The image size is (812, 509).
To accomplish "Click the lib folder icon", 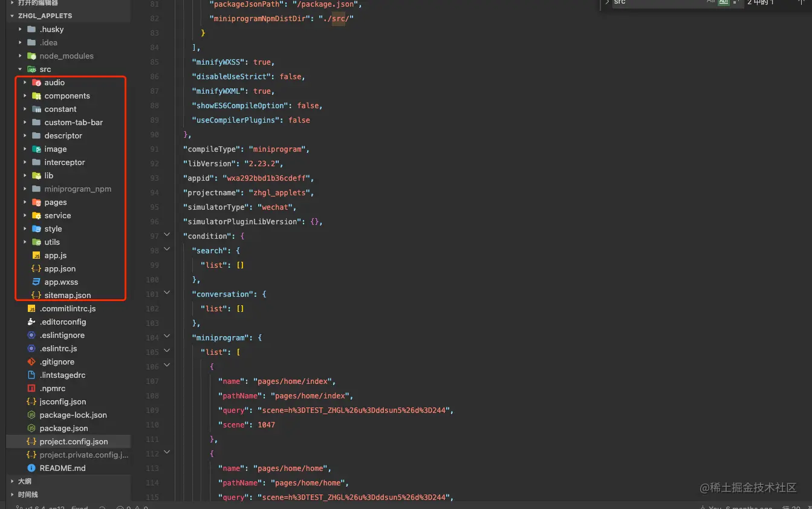I will point(36,176).
